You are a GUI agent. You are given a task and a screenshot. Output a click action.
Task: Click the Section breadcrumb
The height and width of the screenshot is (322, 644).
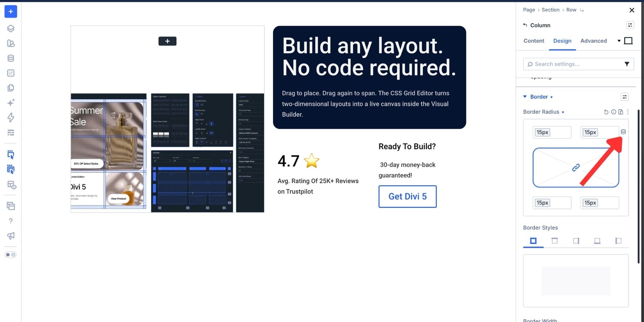(551, 10)
